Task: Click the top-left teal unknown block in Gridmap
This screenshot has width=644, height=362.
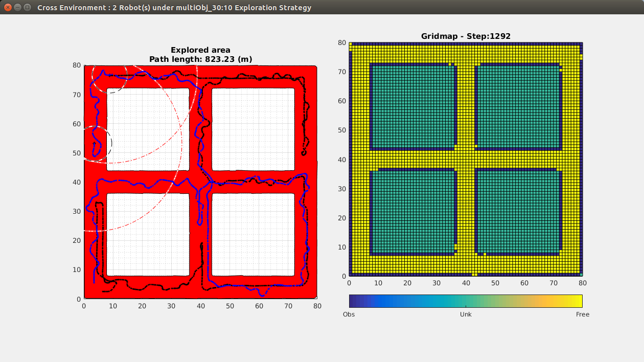Action: 413,106
